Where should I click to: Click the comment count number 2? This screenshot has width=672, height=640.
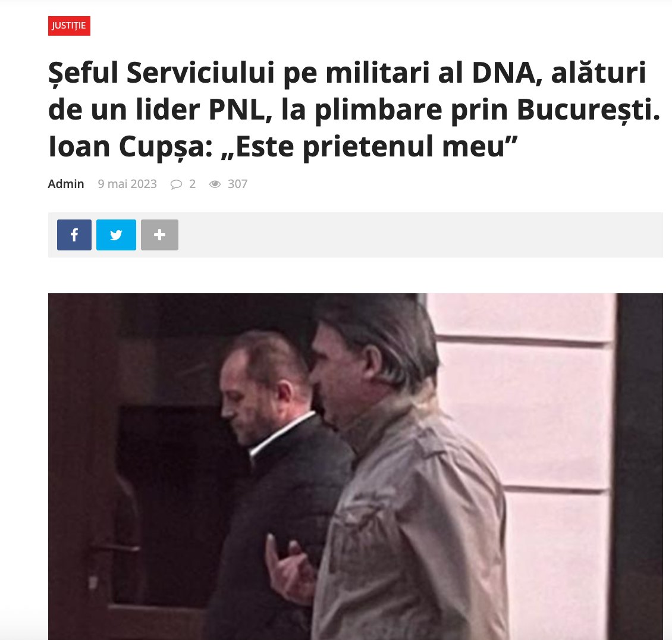pyautogui.click(x=193, y=184)
